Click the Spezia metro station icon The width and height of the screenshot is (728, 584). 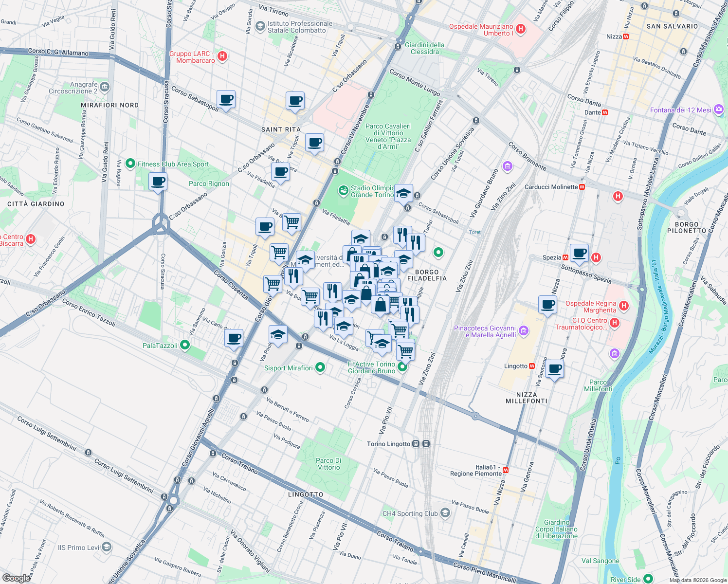(x=565, y=257)
